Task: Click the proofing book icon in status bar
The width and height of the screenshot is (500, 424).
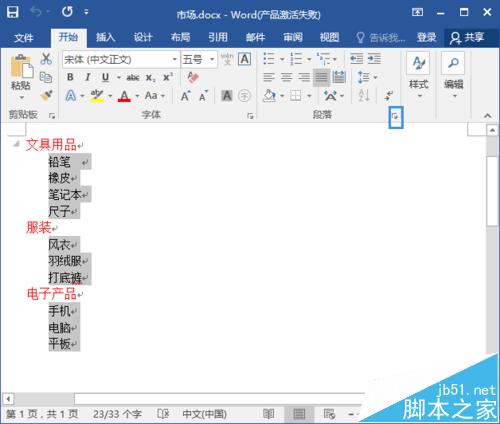Action: (163, 414)
